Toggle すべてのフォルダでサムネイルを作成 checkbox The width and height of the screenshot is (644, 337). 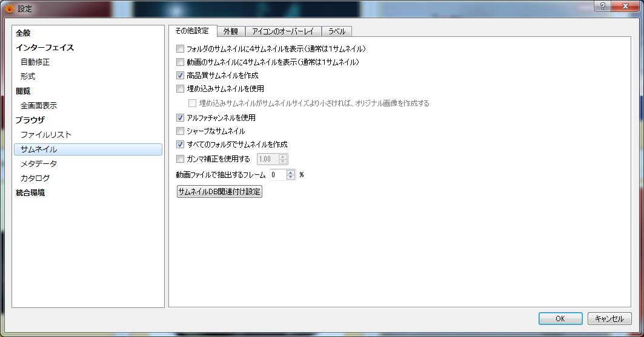tap(180, 145)
